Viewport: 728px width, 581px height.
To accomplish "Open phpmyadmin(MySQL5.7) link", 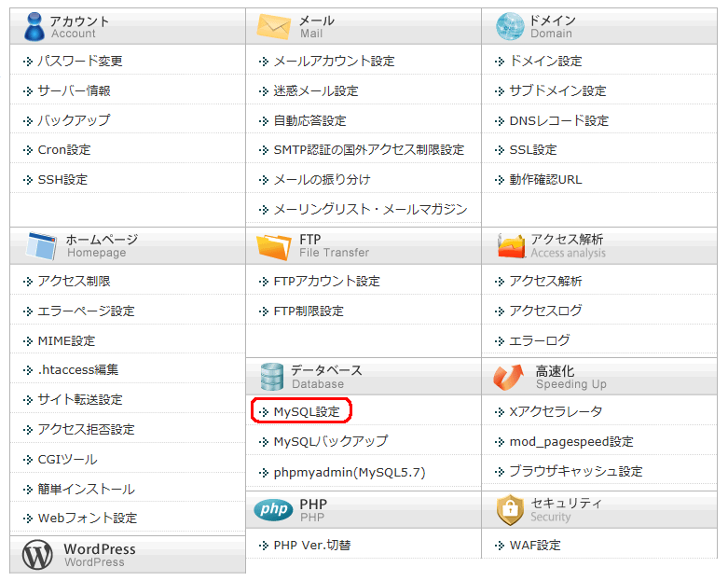I will click(x=350, y=472).
